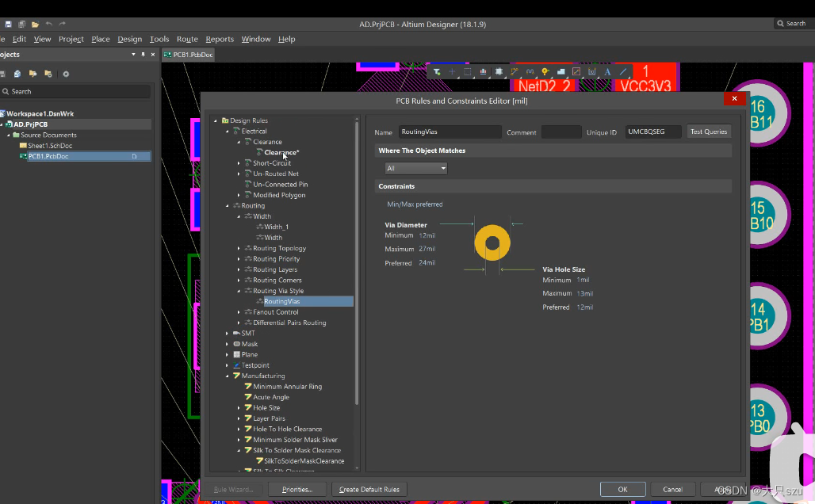Collapse the Electrical rules category
Image resolution: width=815 pixels, height=504 pixels.
pyautogui.click(x=228, y=132)
